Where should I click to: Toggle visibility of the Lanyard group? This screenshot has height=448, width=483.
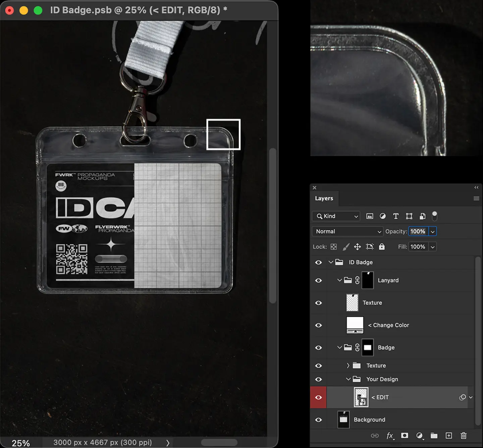pos(318,280)
